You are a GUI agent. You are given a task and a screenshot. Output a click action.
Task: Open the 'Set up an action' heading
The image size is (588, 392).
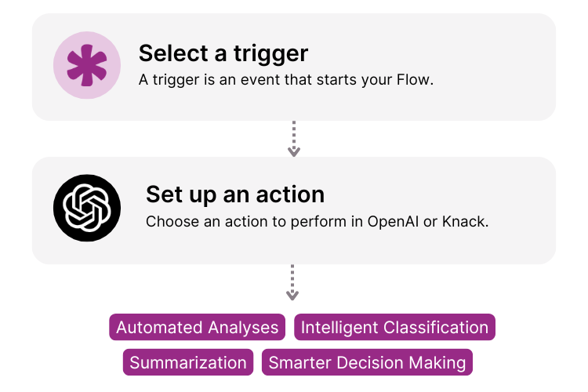coord(235,194)
